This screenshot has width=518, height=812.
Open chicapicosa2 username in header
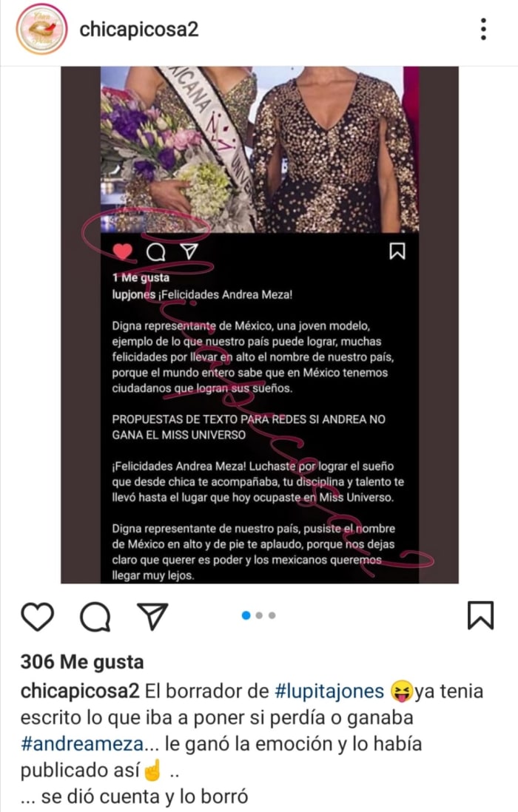point(139,29)
